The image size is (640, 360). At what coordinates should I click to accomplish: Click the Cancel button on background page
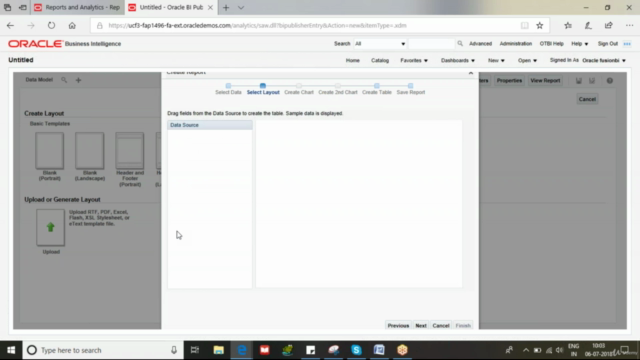pyautogui.click(x=587, y=99)
